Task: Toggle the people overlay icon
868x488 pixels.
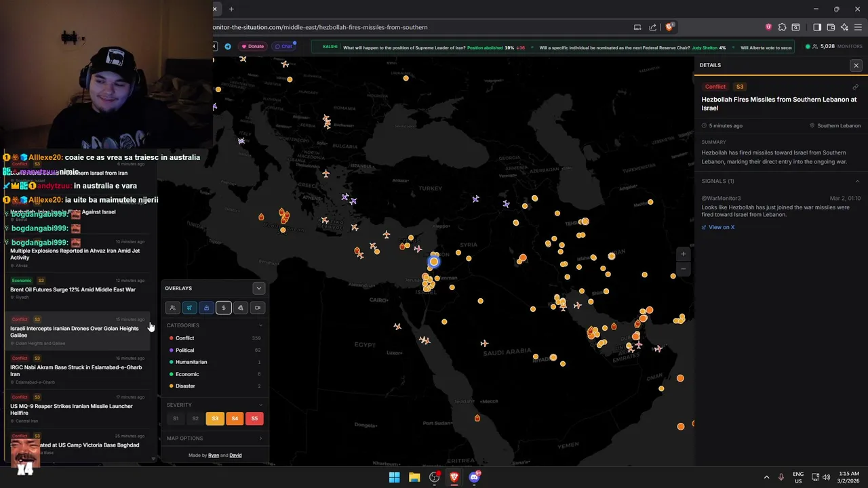Action: coord(172,308)
